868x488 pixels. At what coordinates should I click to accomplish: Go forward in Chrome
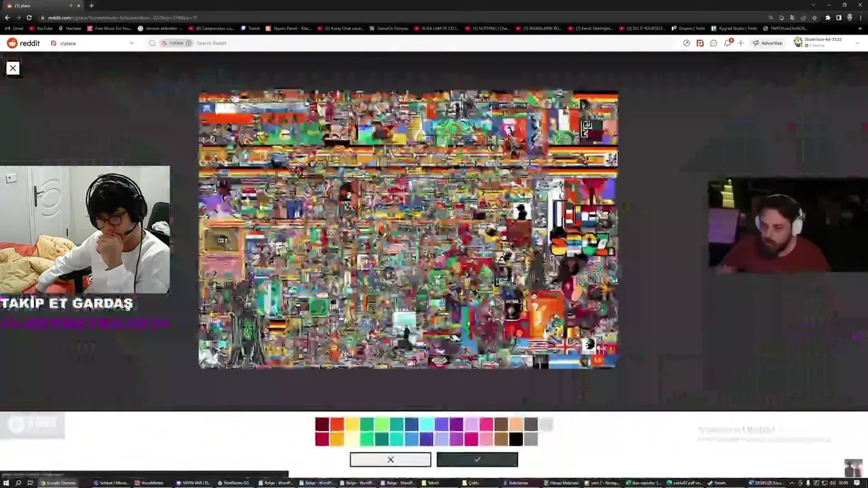coord(18,18)
